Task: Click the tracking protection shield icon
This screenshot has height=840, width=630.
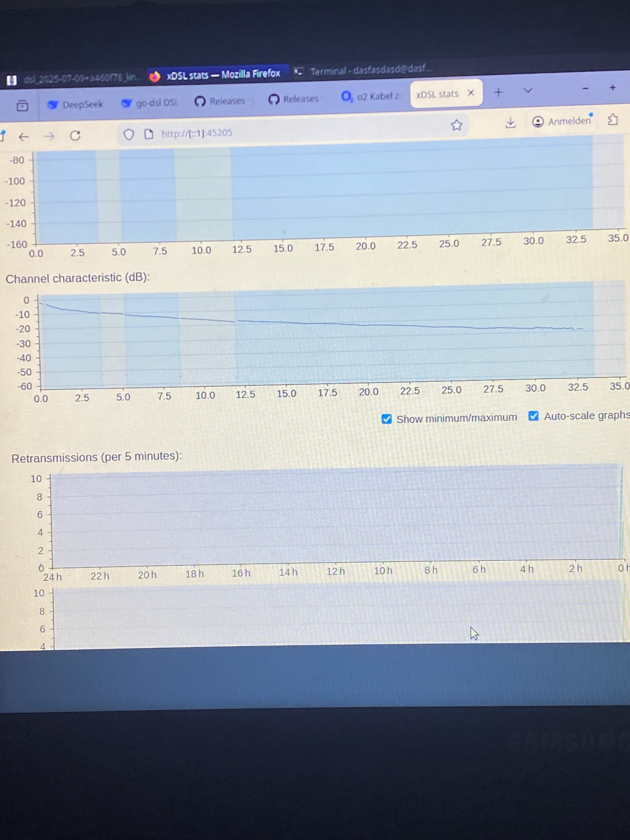Action: (129, 134)
